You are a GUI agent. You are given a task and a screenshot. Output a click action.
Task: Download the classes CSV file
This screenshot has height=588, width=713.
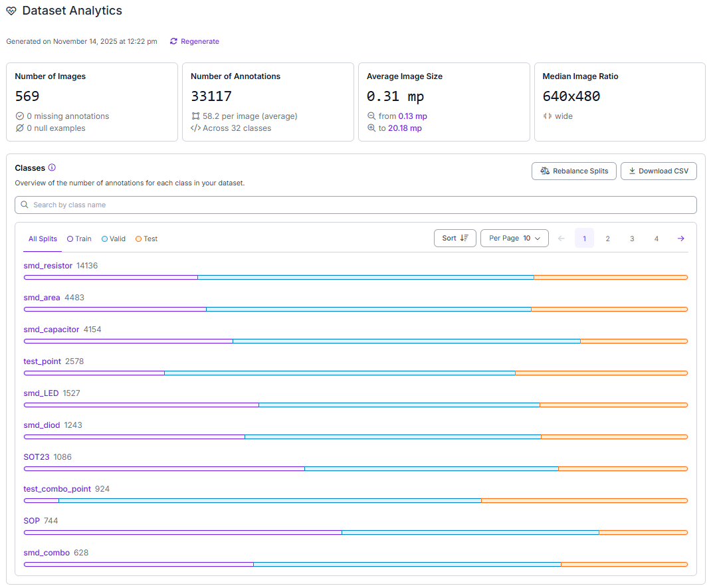point(659,171)
